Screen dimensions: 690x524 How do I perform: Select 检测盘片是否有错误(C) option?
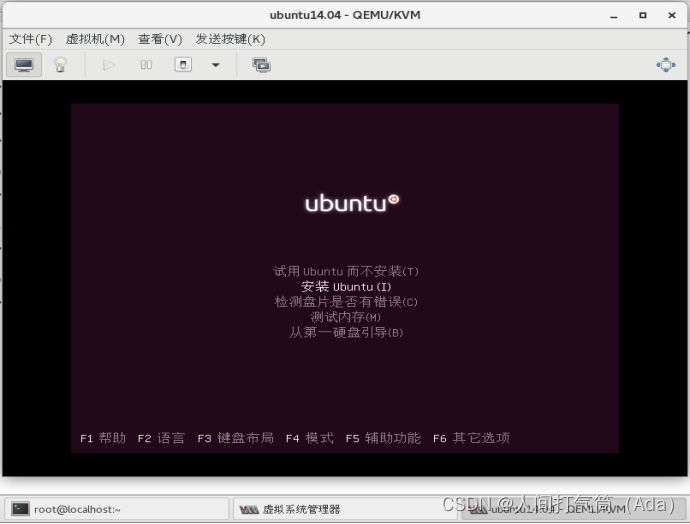click(x=346, y=302)
